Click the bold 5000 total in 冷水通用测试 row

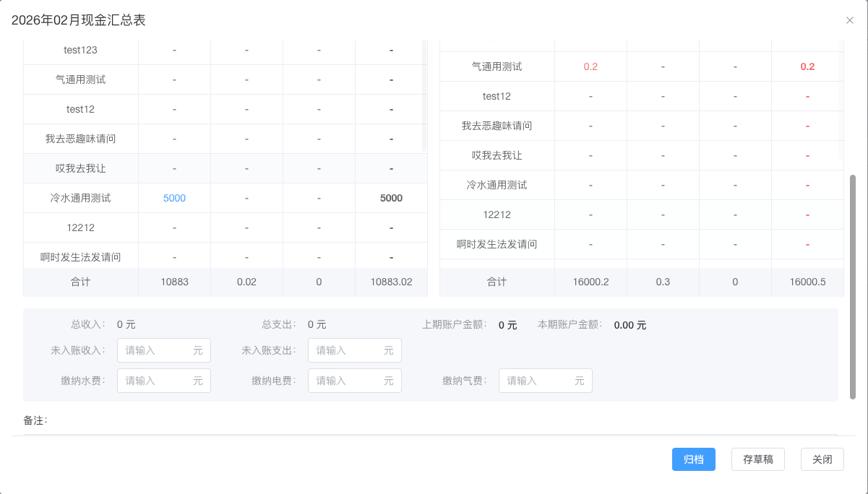pos(391,198)
